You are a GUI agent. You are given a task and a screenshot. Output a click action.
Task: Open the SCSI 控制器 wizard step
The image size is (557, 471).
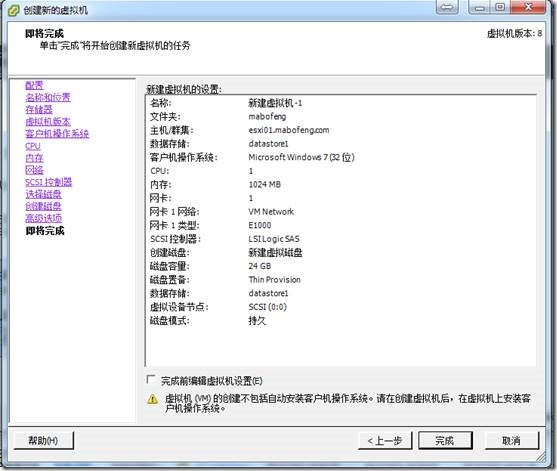pos(49,182)
